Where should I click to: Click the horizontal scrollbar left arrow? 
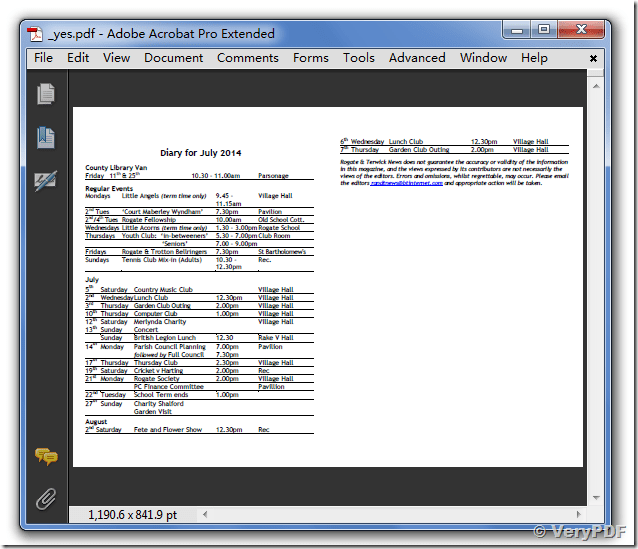205,514
